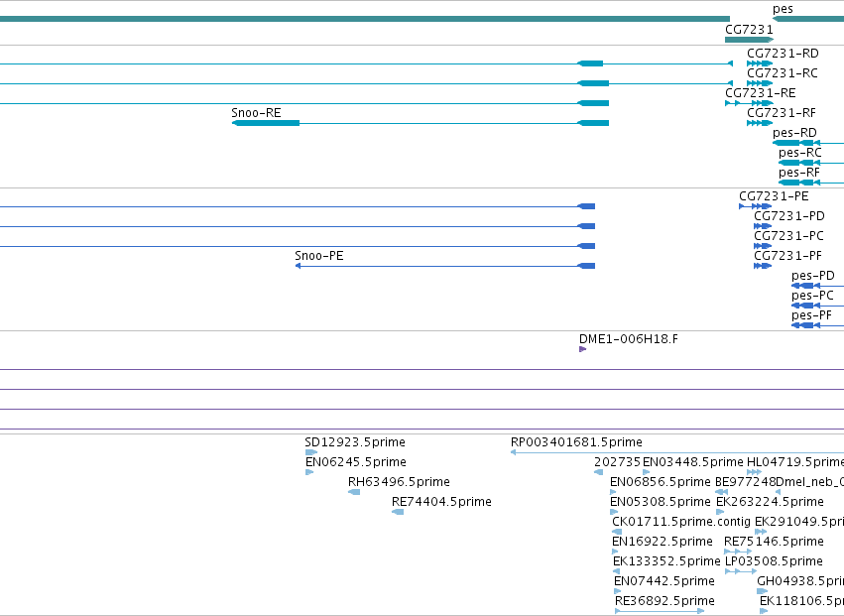Select the EK118106.5prime EST label
Viewport: 844px width, 616px height.
801,601
